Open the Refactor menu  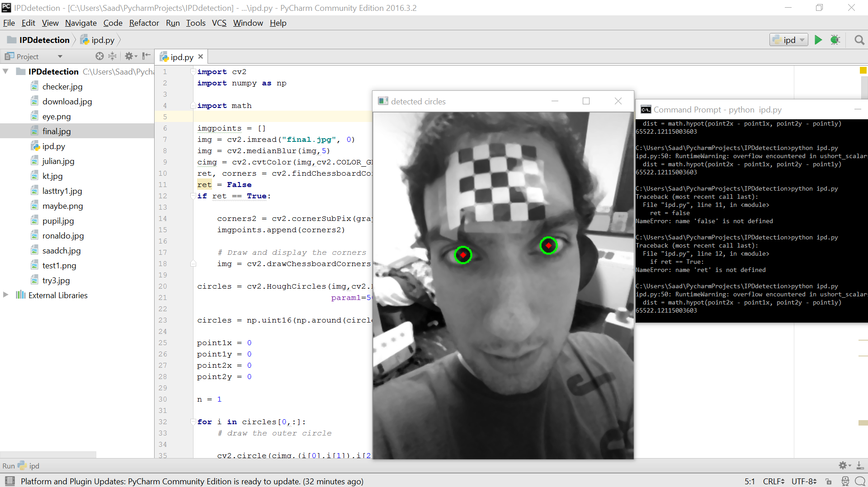click(144, 23)
